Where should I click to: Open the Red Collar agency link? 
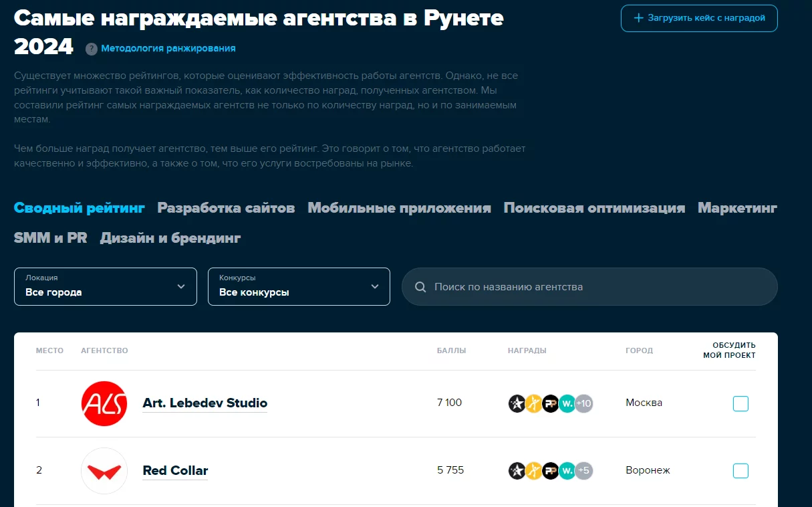(x=175, y=471)
